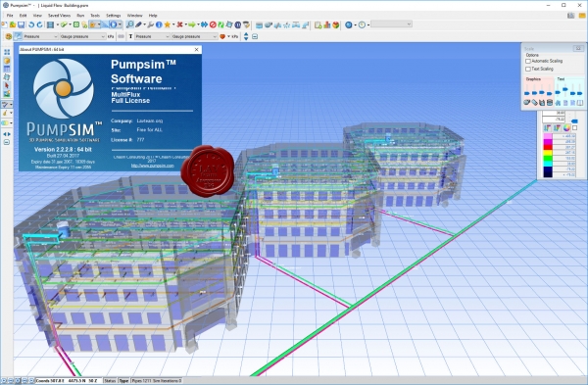
Task: Expand the arrow beside the green arrow icon
Action: click(198, 24)
